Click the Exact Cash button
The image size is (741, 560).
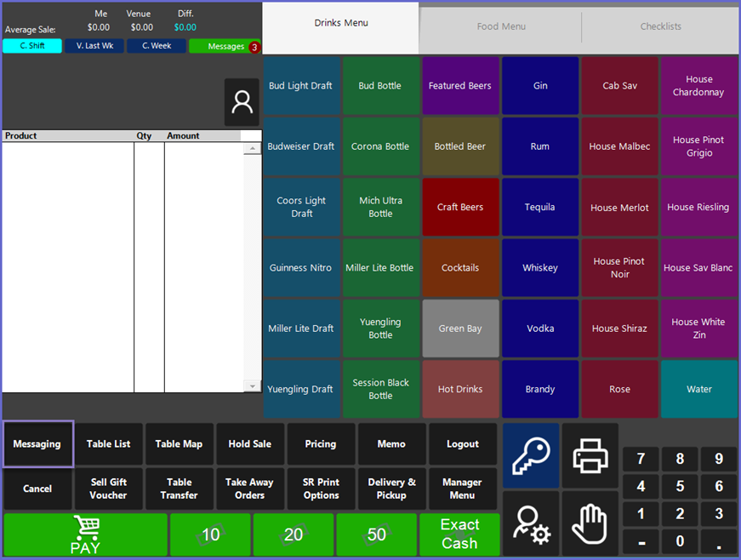459,534
